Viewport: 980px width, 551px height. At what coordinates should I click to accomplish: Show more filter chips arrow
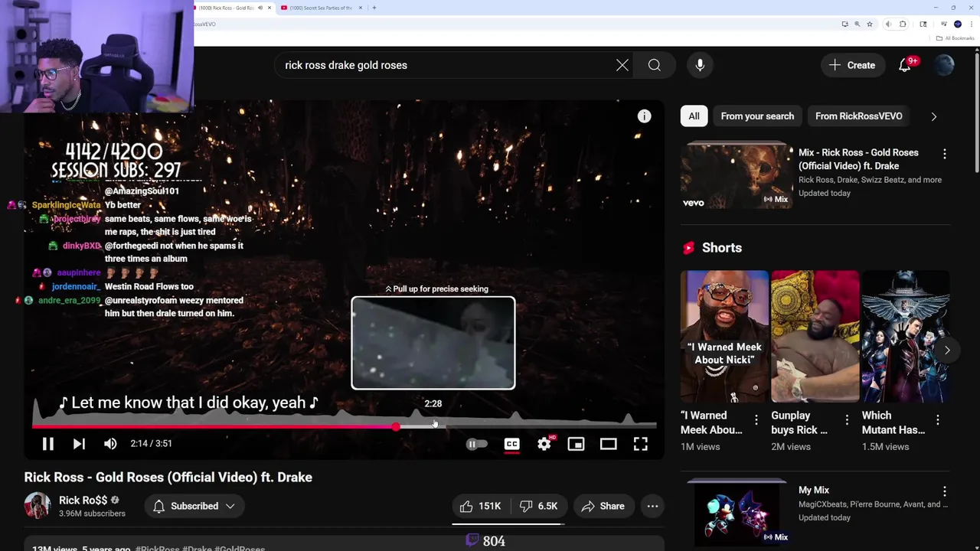(x=933, y=116)
